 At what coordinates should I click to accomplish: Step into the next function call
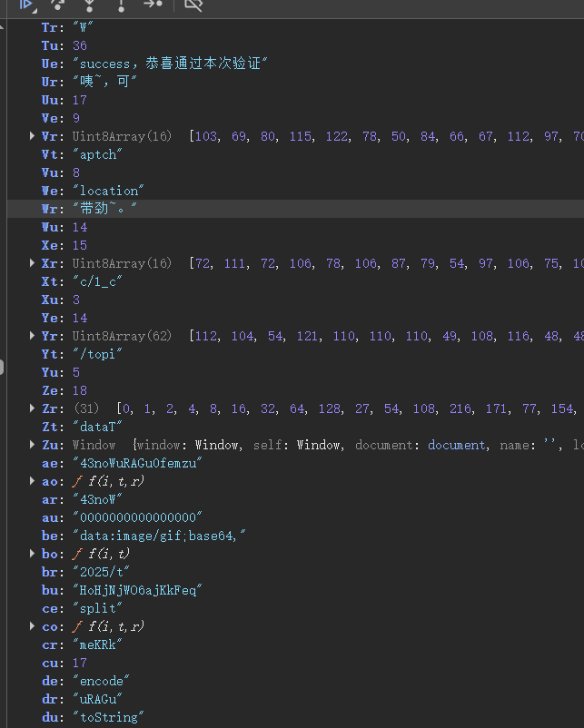(89, 5)
